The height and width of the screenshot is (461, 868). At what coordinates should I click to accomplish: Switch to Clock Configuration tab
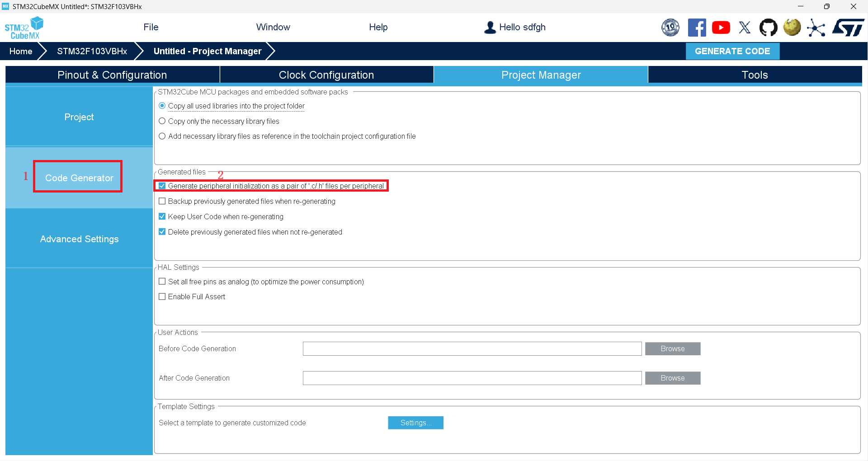(326, 75)
